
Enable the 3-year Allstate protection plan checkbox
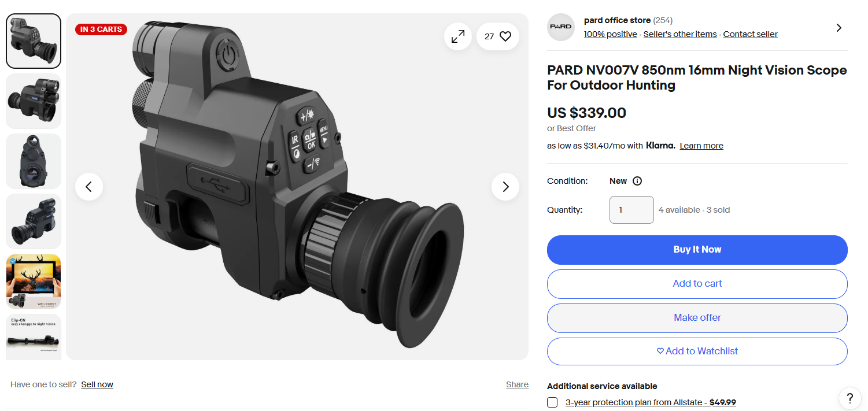pos(553,402)
